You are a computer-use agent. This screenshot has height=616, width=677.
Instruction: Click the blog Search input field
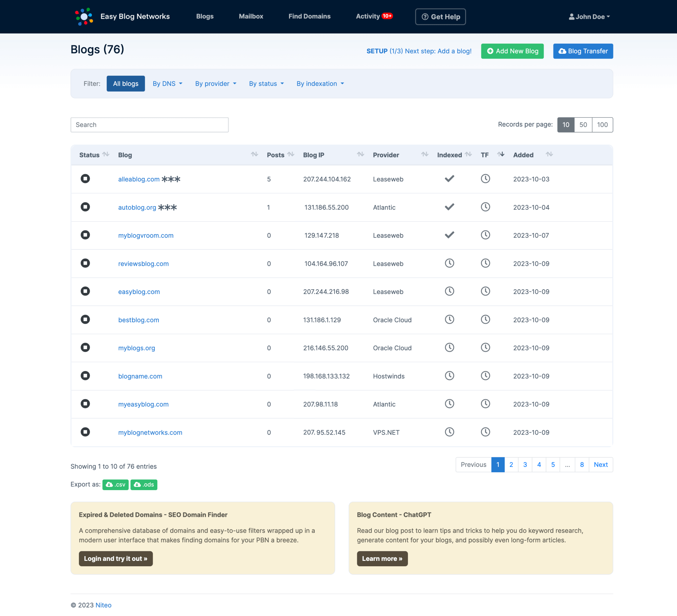(x=150, y=125)
